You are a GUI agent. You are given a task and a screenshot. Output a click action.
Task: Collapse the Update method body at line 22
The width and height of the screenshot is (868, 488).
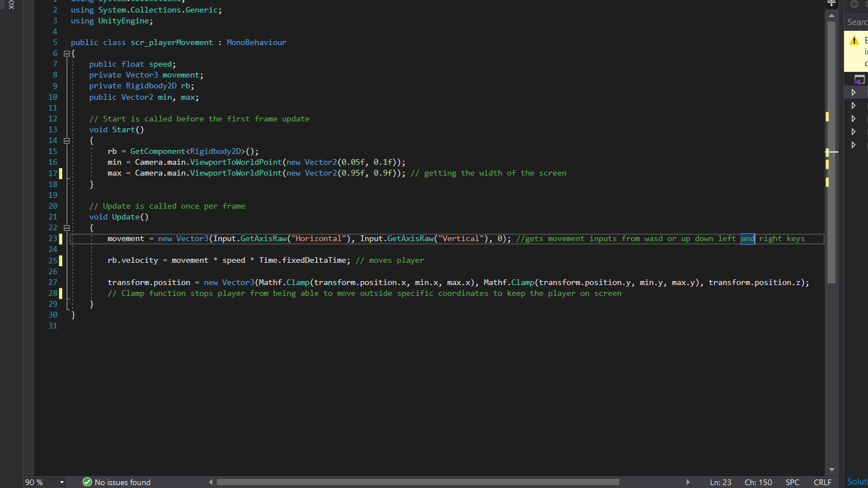[67, 228]
